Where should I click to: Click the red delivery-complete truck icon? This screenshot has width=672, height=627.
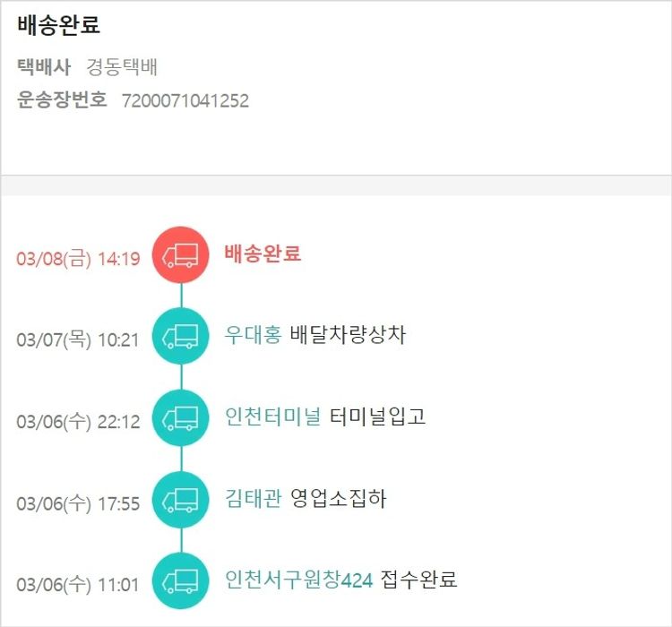(182, 255)
